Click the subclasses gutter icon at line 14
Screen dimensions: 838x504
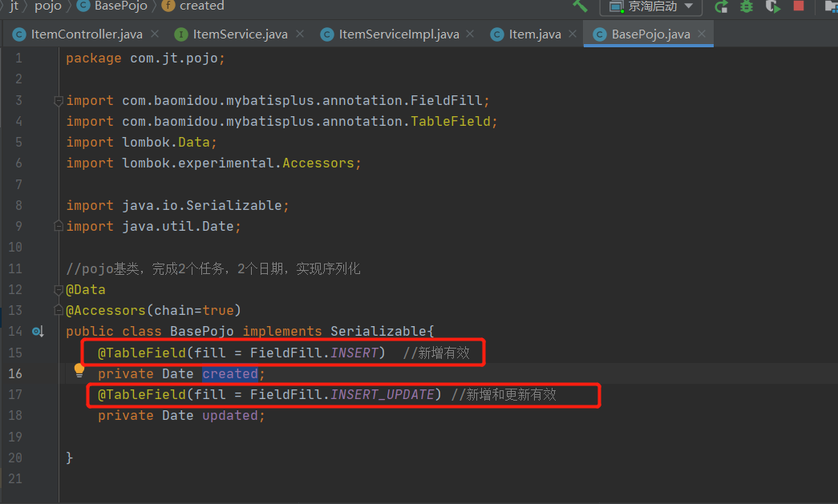[x=38, y=332]
